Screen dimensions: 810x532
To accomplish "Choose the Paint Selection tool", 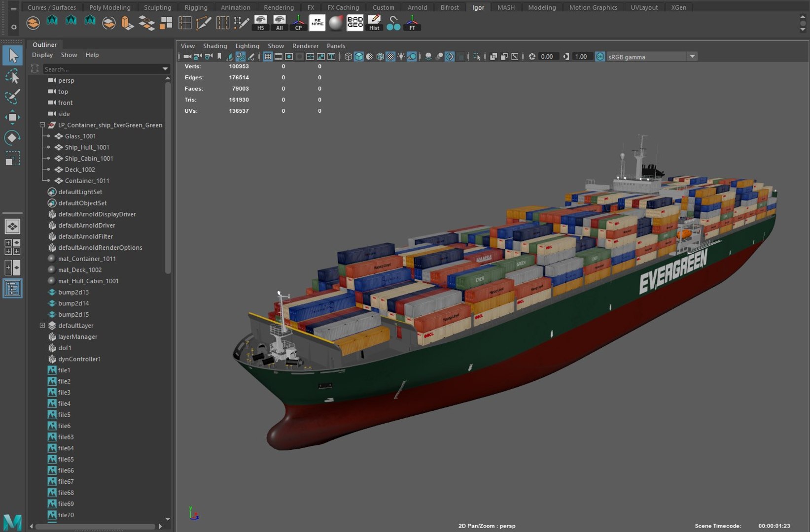I will click(12, 96).
